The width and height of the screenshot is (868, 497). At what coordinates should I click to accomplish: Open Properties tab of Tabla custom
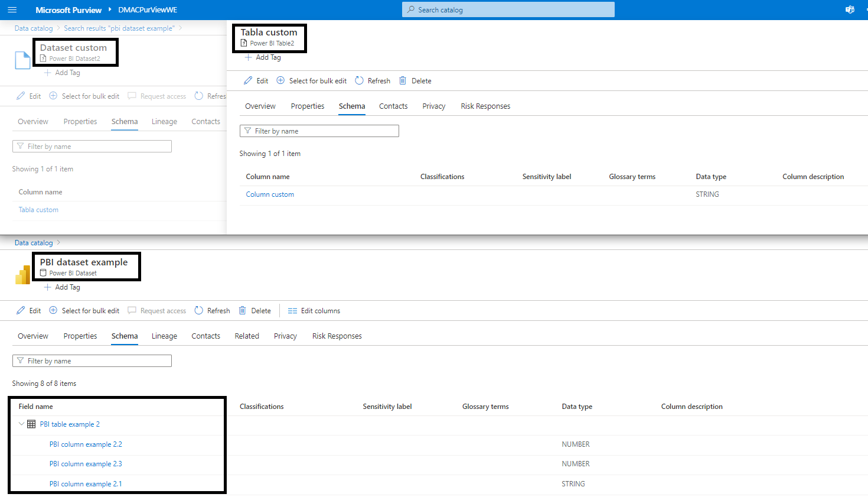(x=308, y=106)
